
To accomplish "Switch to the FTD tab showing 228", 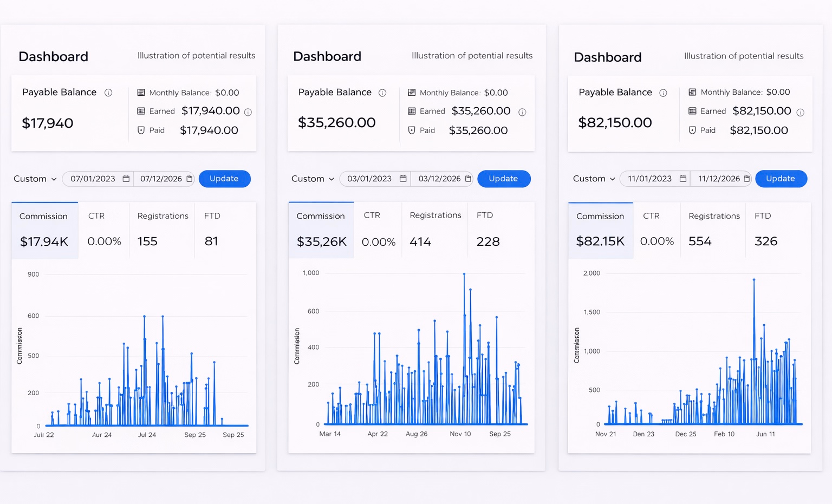I will pyautogui.click(x=501, y=230).
